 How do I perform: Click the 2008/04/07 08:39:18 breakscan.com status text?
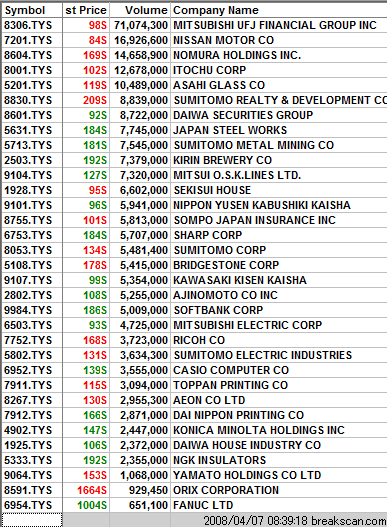pos(295,521)
